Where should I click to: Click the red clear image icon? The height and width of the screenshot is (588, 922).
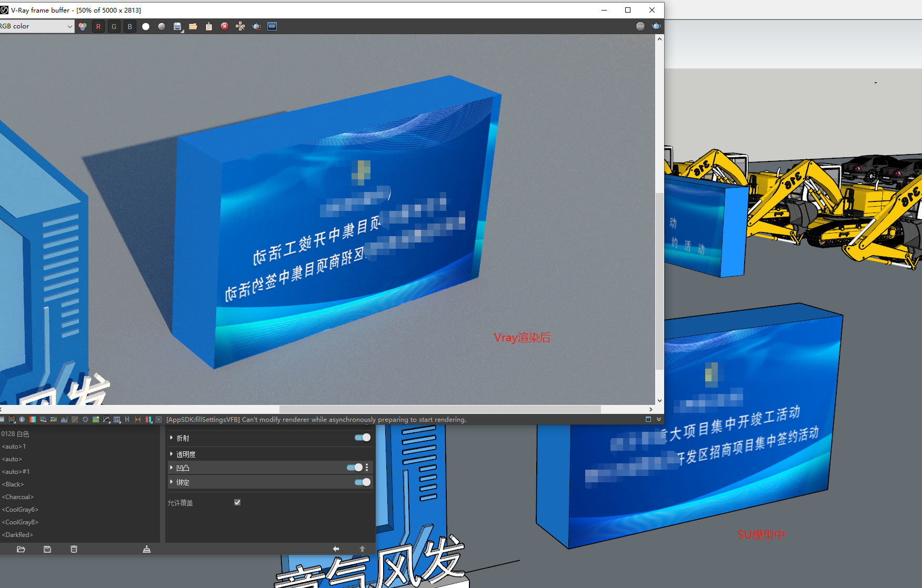point(225,26)
